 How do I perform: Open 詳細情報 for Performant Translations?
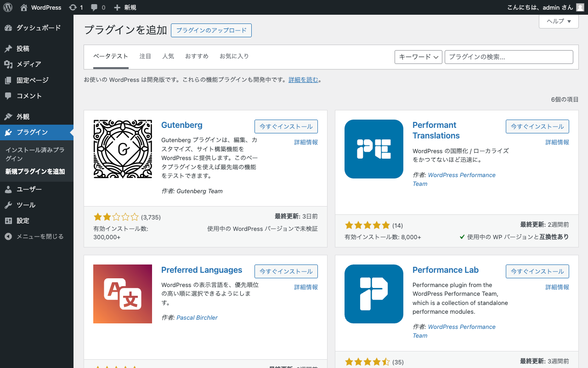[557, 143]
